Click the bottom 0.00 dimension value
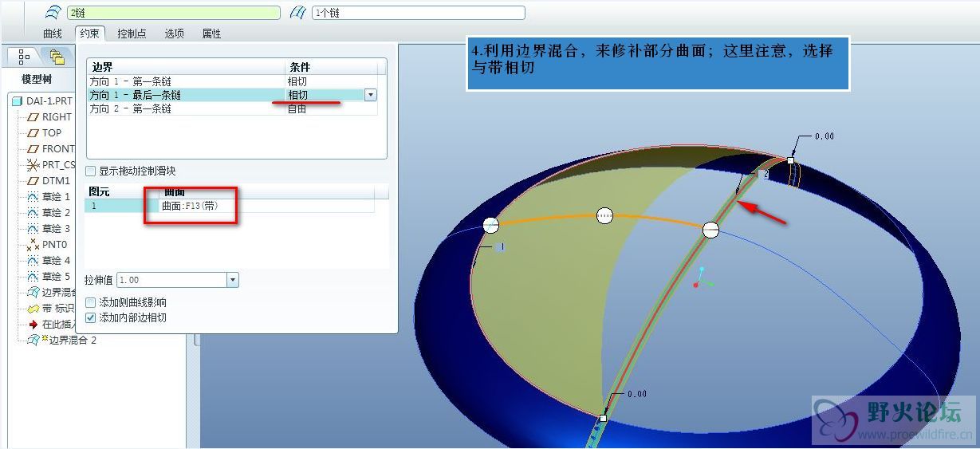The image size is (980, 449). point(637,394)
